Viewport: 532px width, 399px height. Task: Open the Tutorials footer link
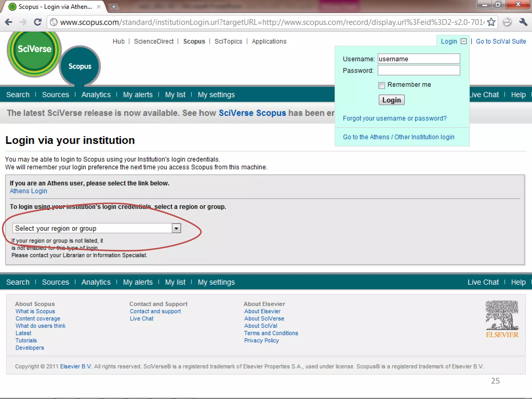click(26, 340)
